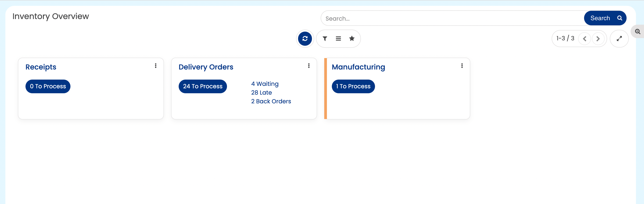Click the Search button
Image resolution: width=644 pixels, height=204 pixels.
pos(605,18)
